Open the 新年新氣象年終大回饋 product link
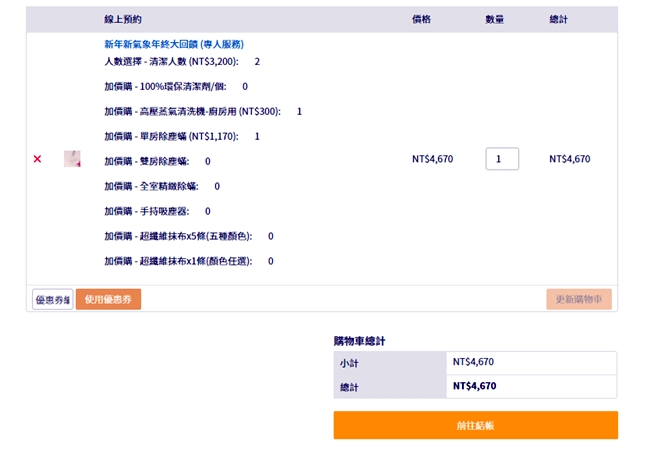The image size is (650, 450). tap(174, 44)
